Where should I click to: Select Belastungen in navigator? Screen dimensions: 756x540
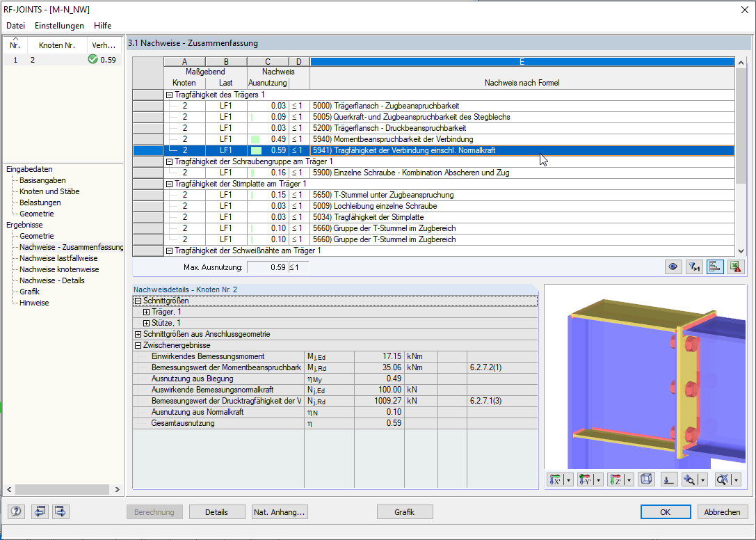[x=40, y=202]
